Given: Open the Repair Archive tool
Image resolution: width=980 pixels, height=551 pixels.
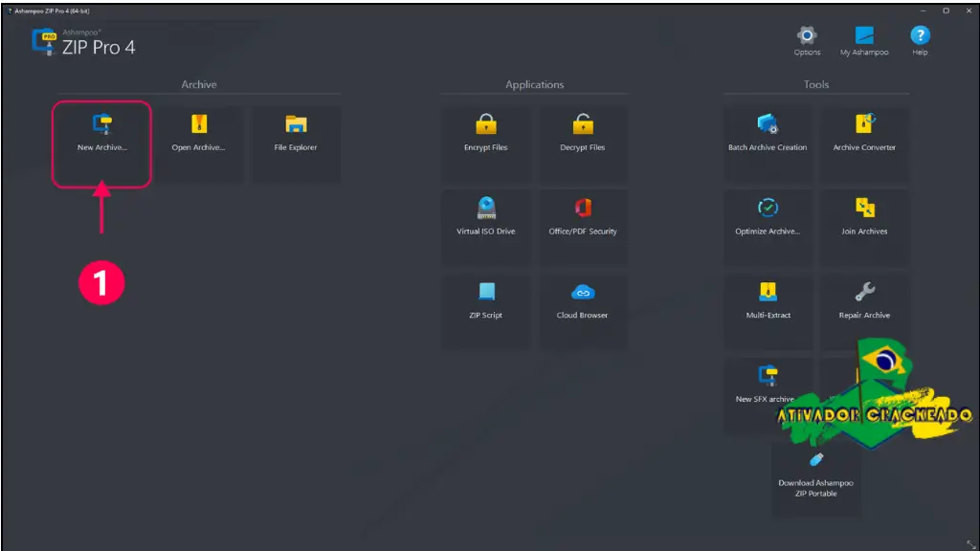Looking at the screenshot, I should pyautogui.click(x=864, y=312).
